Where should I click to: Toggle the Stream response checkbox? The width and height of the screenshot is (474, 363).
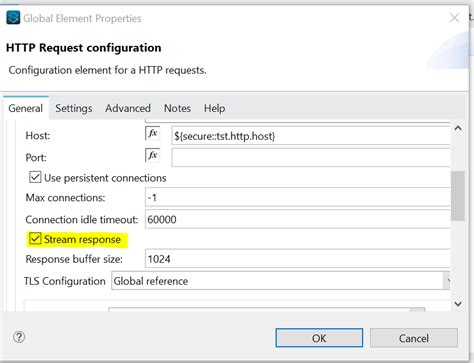pos(35,239)
